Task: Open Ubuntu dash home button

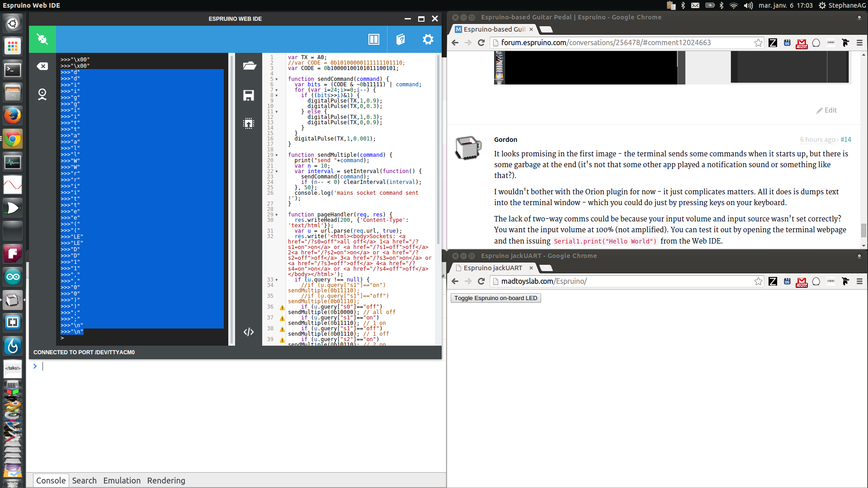Action: click(13, 23)
